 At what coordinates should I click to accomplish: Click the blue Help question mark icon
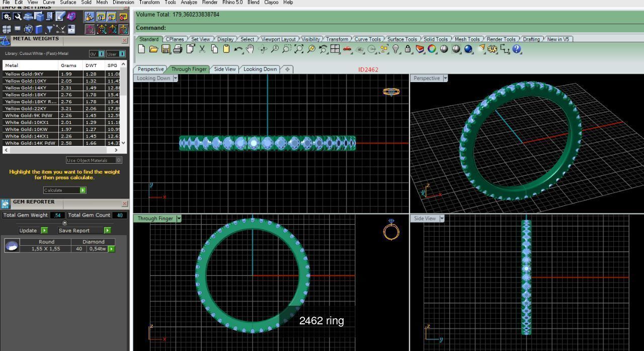click(517, 49)
